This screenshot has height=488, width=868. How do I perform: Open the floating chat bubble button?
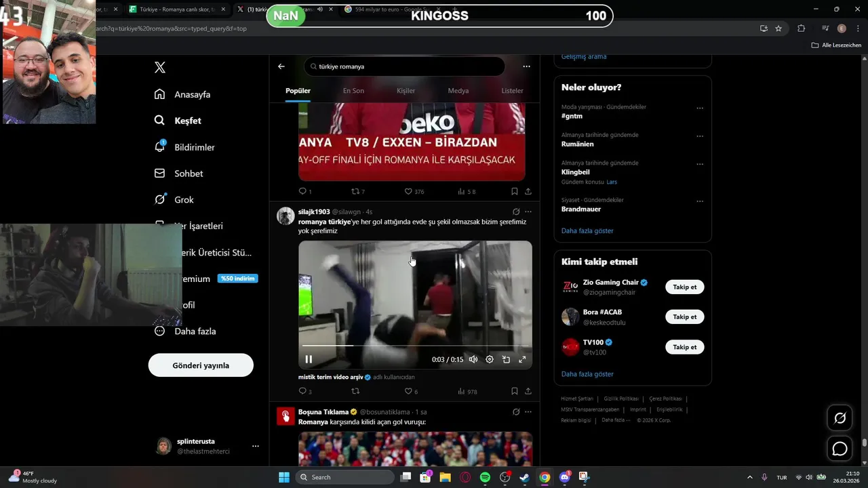point(840,449)
